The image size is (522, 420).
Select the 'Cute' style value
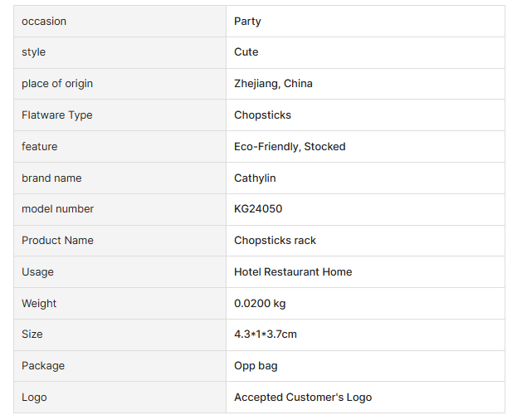[x=246, y=52]
